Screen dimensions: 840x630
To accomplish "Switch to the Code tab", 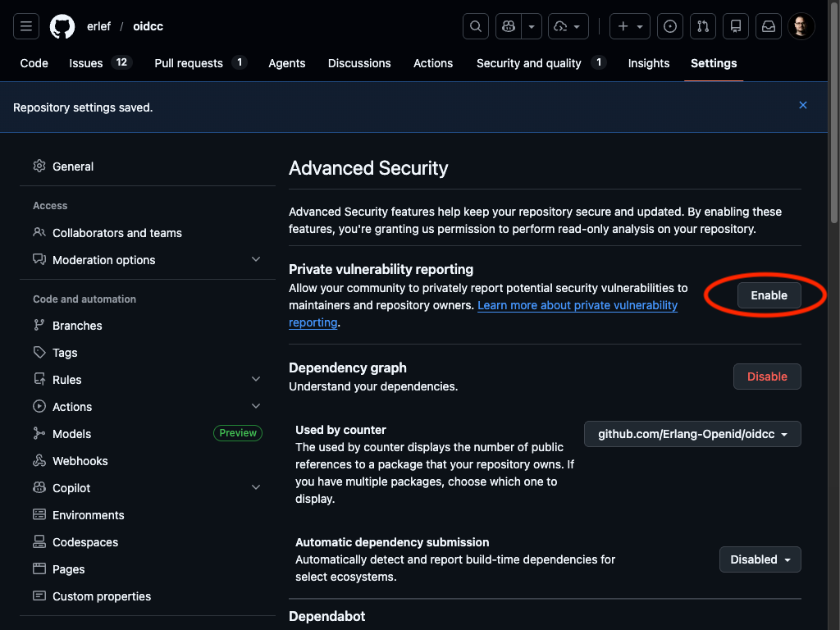I will click(34, 63).
